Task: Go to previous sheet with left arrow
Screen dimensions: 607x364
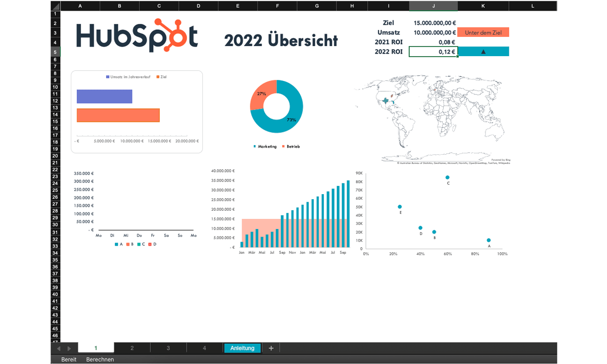Action: [59, 348]
